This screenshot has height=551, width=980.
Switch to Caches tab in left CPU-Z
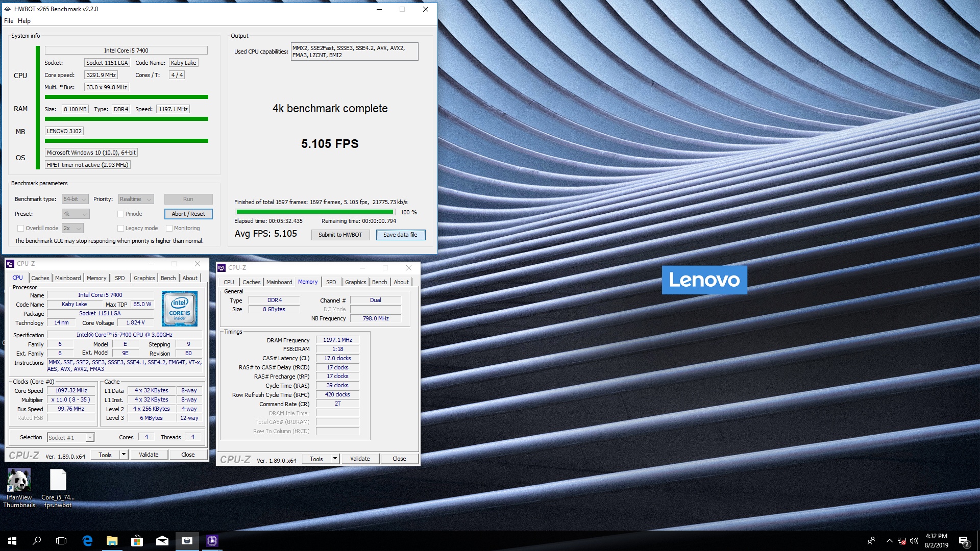point(40,278)
